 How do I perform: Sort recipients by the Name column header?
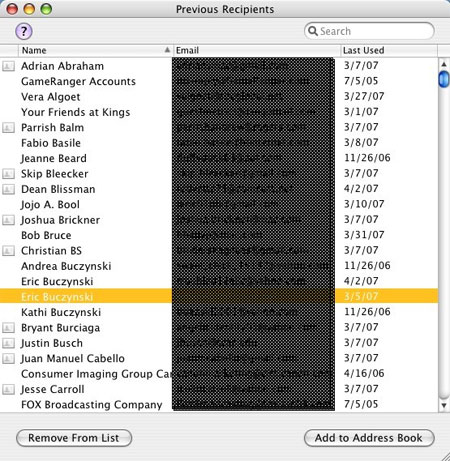tap(96, 50)
